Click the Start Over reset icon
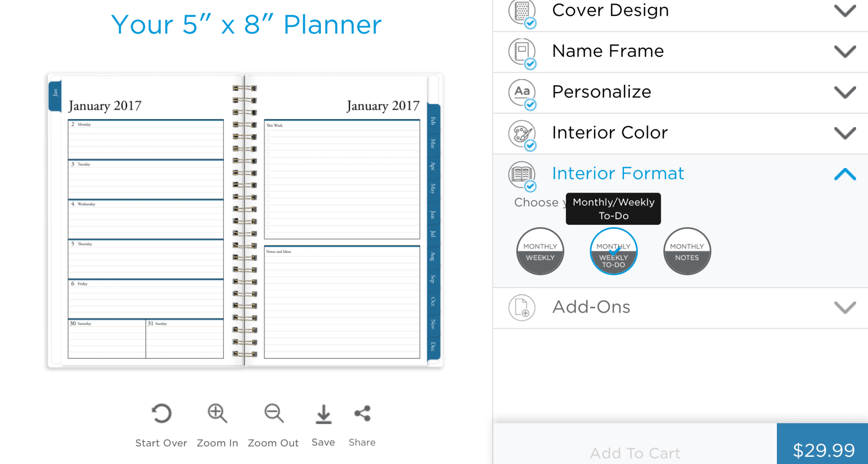Screen dimensions: 868x464 pyautogui.click(x=161, y=414)
